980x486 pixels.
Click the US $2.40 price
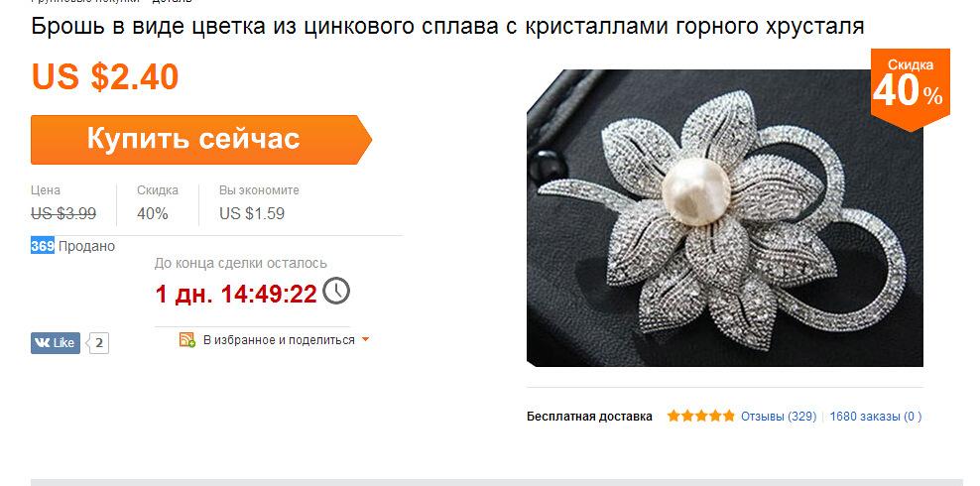click(x=105, y=76)
